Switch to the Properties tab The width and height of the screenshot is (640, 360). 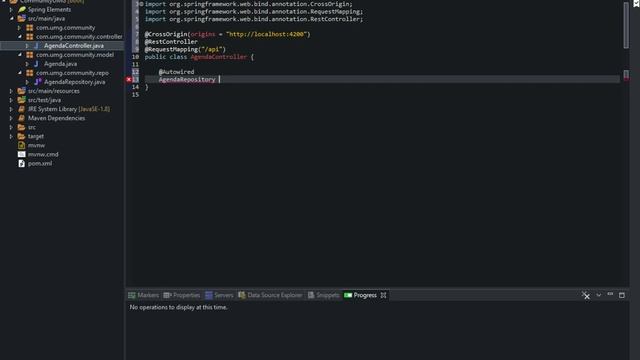[182, 295]
